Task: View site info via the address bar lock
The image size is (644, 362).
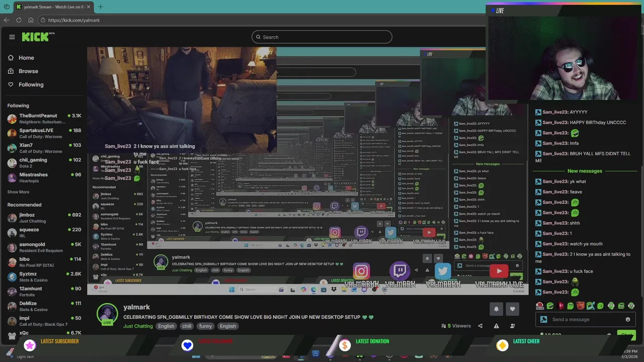Action: [43, 20]
